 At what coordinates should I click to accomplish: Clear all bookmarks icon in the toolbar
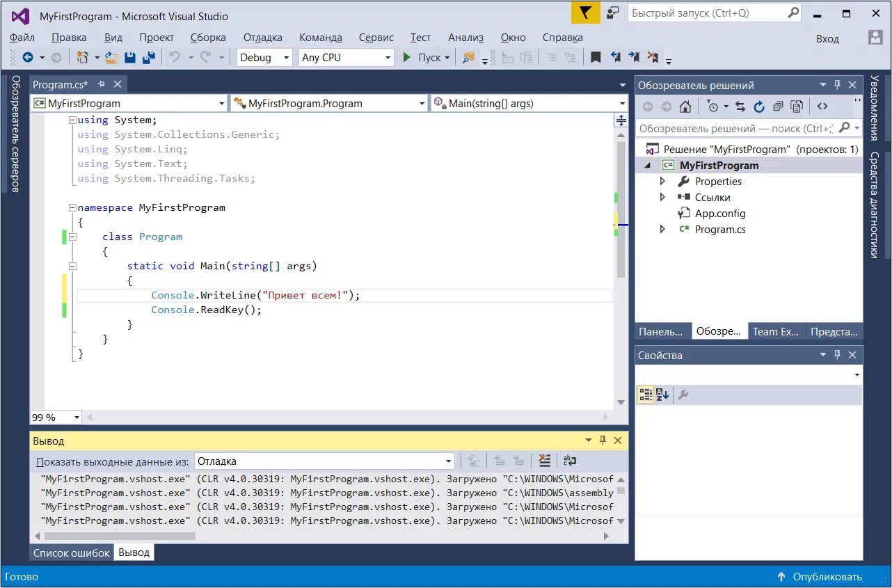pos(653,57)
